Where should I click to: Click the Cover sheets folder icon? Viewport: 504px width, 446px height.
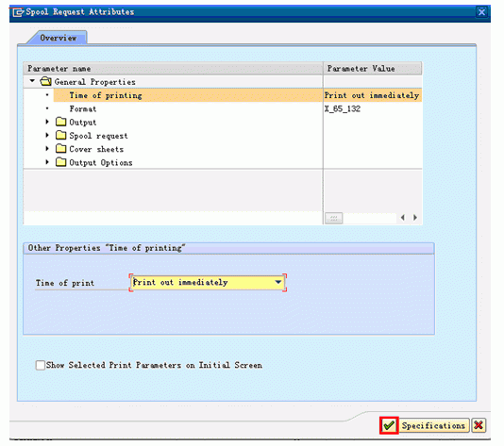click(60, 149)
